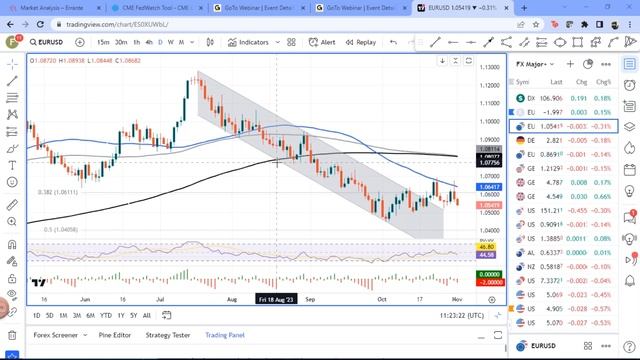Viewport: 640px width, 360px height.
Task: Open watchlist advanced view pie icon
Action: pos(588,64)
